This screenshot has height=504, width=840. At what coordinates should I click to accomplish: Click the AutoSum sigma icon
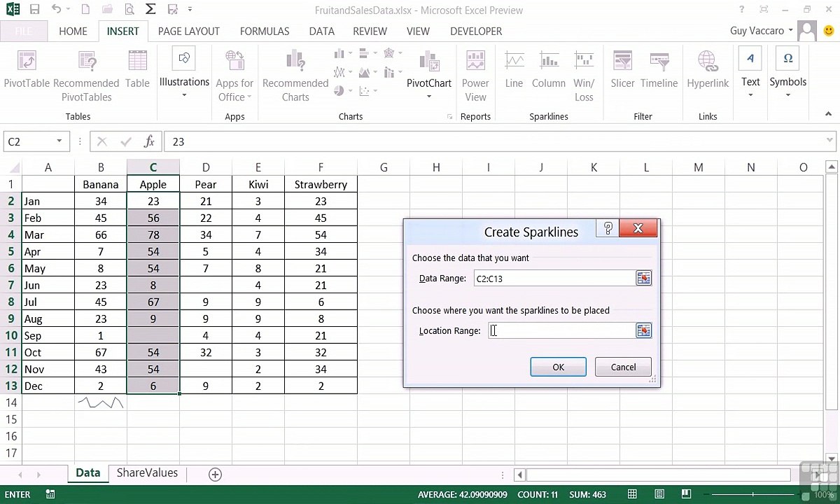[x=150, y=10]
